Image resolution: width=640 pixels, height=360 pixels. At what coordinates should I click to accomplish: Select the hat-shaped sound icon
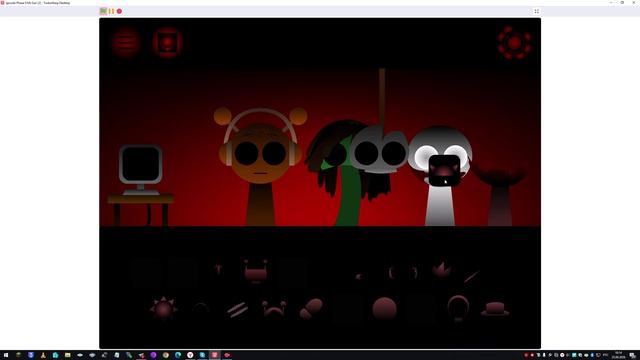click(495, 309)
